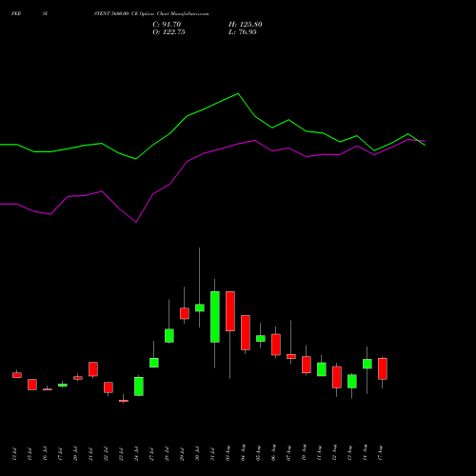
Task: Select the green candle for 28 Jul
Action: point(169,336)
